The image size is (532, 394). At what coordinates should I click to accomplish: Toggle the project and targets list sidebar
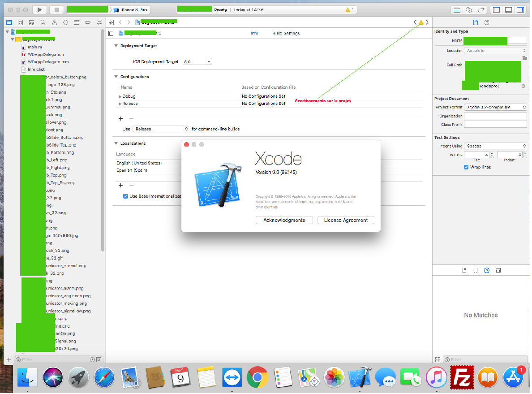click(111, 33)
